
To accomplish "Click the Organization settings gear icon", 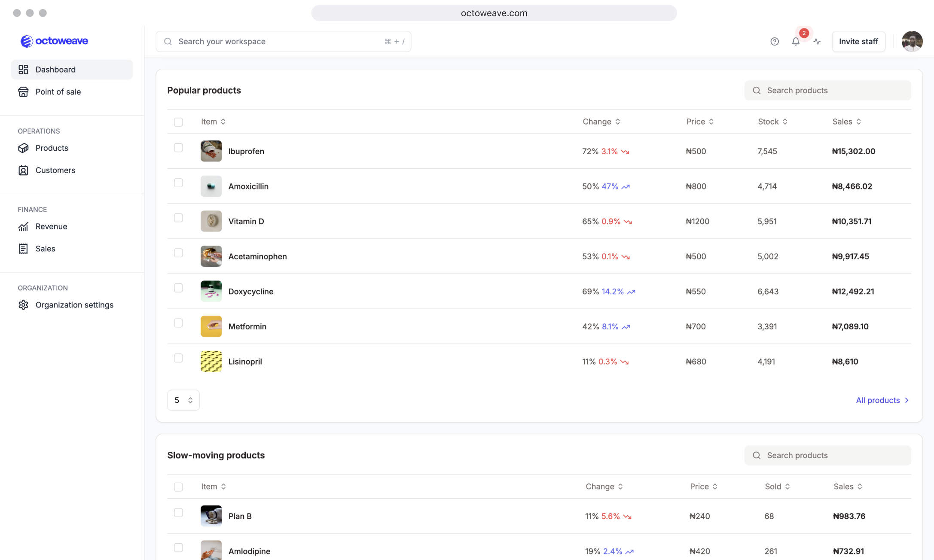I will (23, 305).
